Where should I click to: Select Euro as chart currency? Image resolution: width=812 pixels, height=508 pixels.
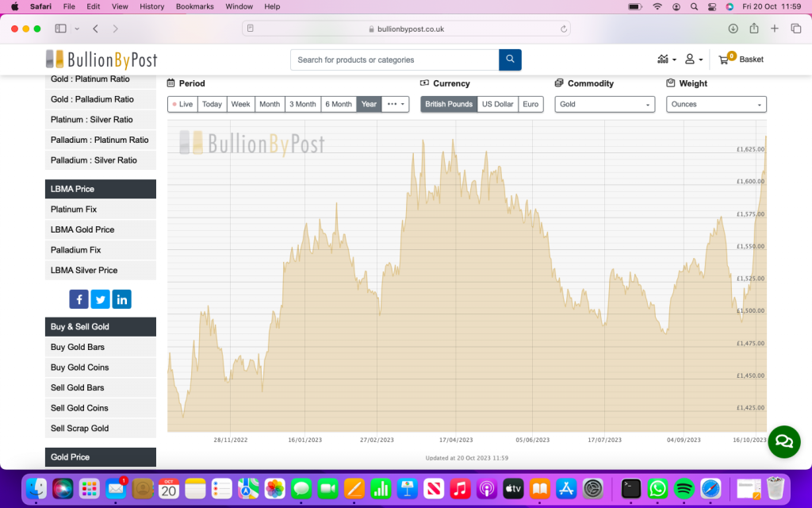pyautogui.click(x=530, y=104)
